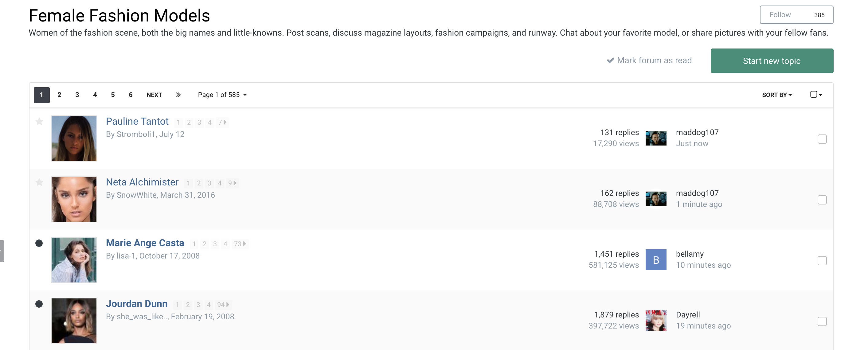This screenshot has width=868, height=350.
Task: Open Marie Ange Casta topic thumbnail
Action: click(x=74, y=260)
